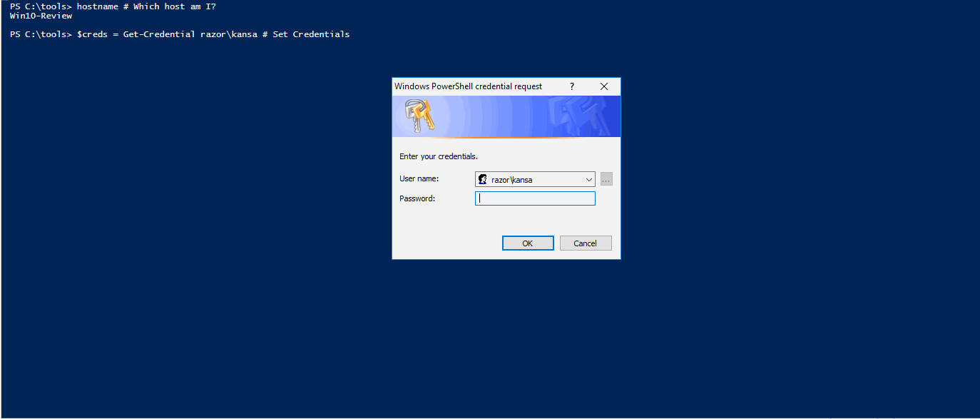This screenshot has width=980, height=419.
Task: Click the 'Win10-Review' hostname output
Action: point(41,16)
